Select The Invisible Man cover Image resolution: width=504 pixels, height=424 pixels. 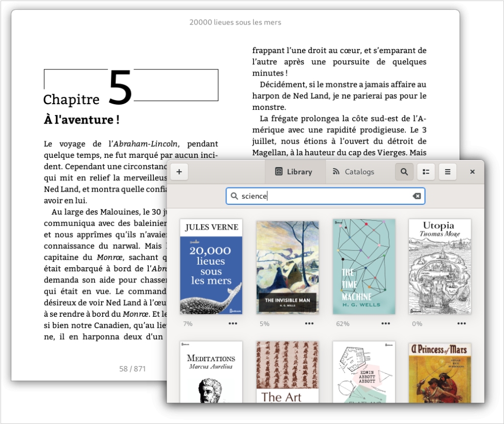(x=287, y=267)
